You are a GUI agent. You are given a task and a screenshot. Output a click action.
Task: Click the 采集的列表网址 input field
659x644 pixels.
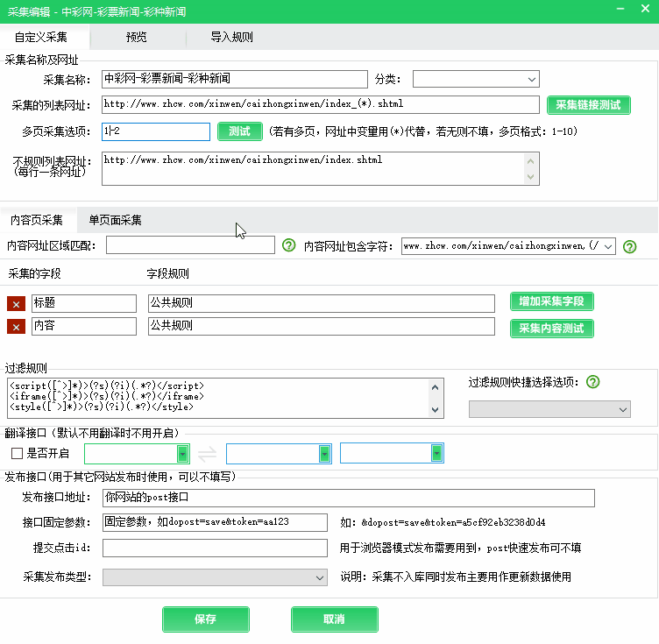(x=320, y=104)
